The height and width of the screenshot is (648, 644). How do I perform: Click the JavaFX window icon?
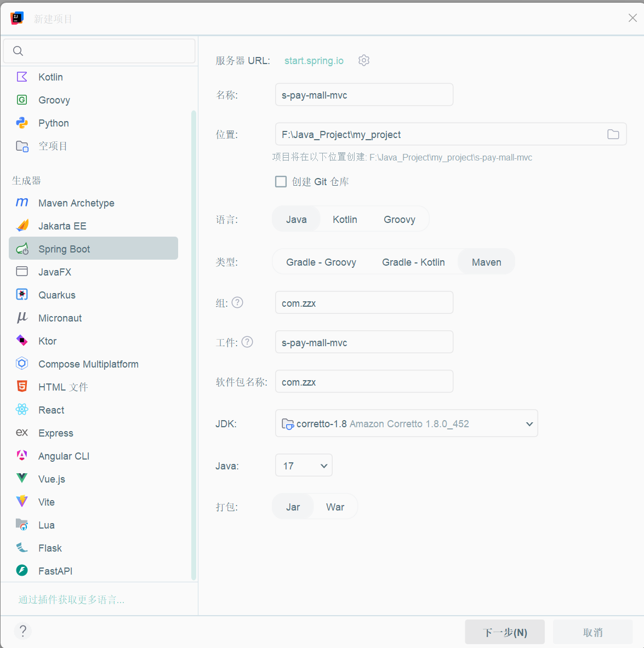click(x=22, y=272)
